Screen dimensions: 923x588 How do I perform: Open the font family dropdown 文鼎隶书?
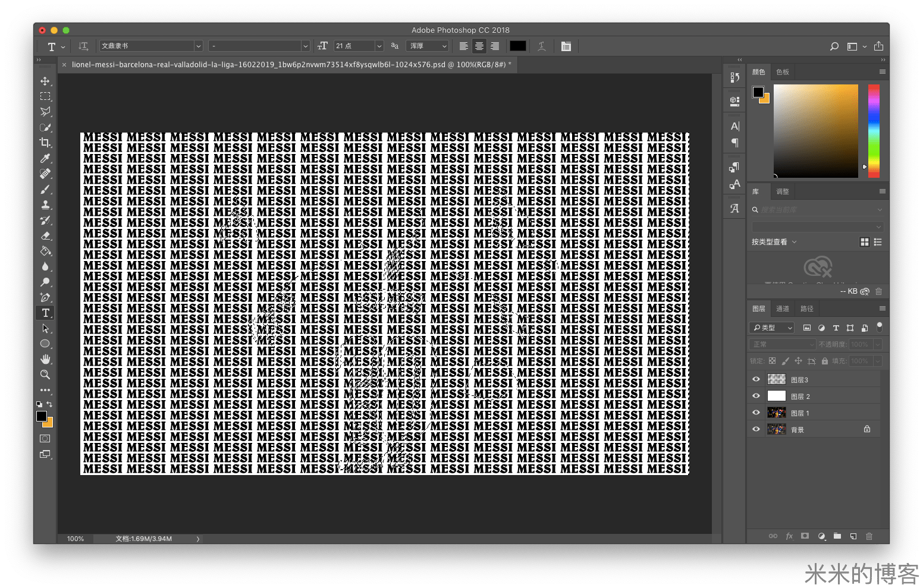tap(198, 46)
